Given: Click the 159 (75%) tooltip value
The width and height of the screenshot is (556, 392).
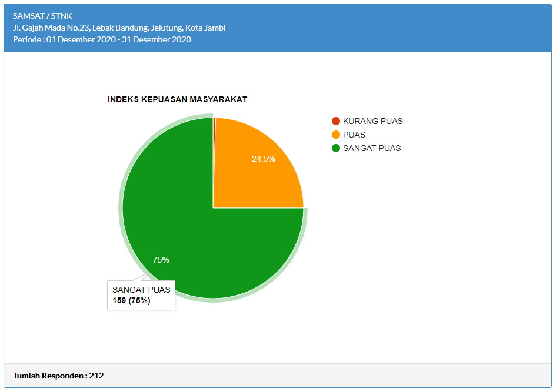Looking at the screenshot, I should click(131, 301).
